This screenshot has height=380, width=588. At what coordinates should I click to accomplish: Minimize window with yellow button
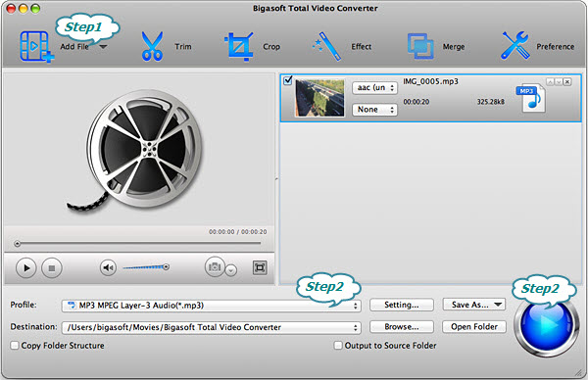click(x=23, y=9)
